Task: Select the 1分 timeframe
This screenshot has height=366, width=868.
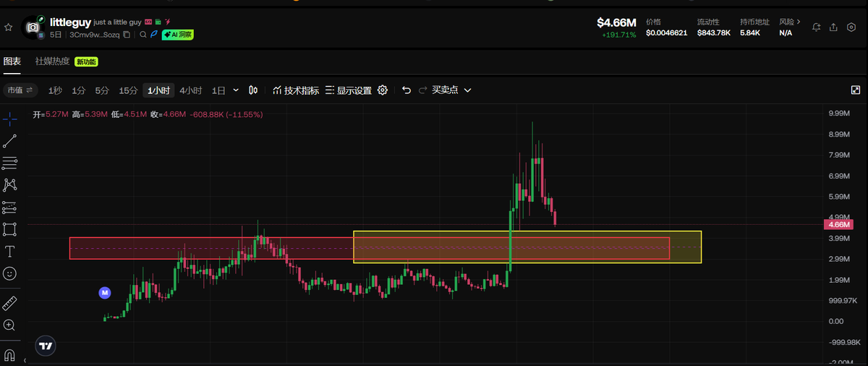Action: 78,90
